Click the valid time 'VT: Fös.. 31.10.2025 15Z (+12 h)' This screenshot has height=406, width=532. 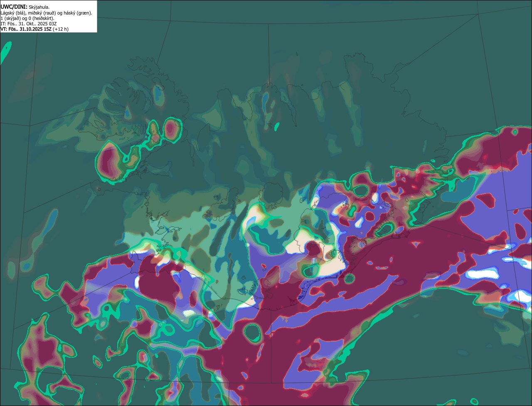point(34,29)
